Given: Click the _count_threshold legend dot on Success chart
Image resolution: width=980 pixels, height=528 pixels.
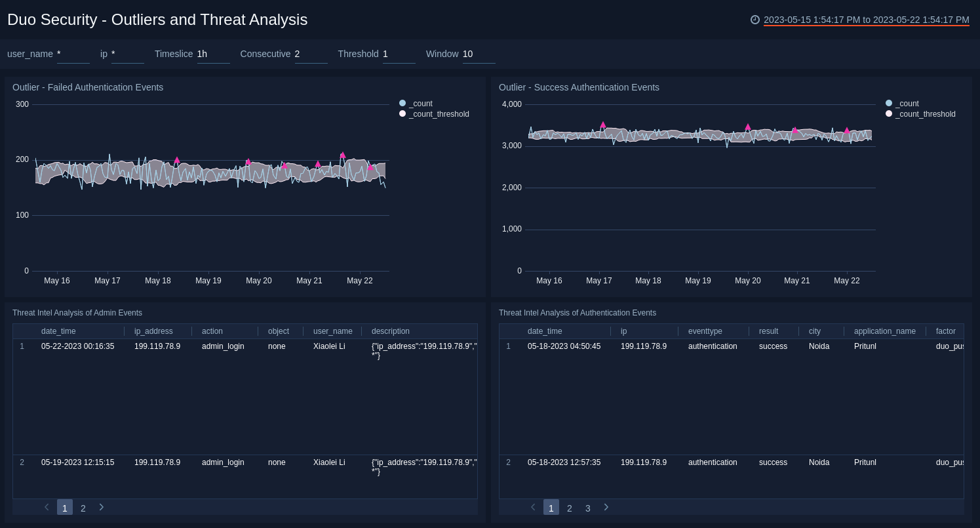Looking at the screenshot, I should coord(889,113).
